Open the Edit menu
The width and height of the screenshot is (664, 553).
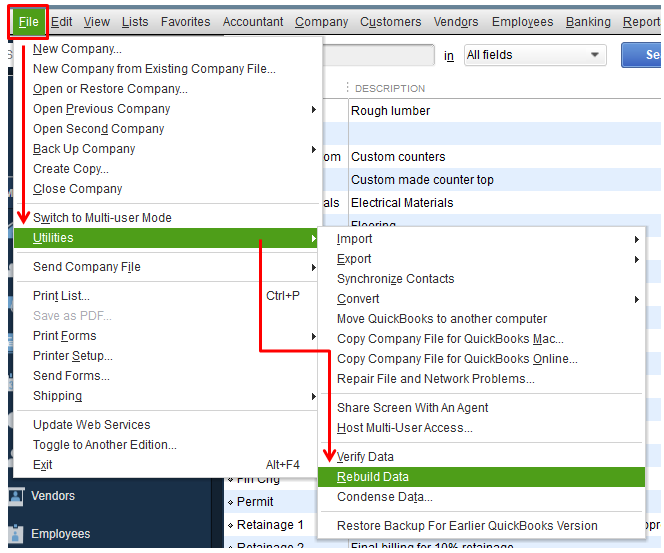(61, 22)
